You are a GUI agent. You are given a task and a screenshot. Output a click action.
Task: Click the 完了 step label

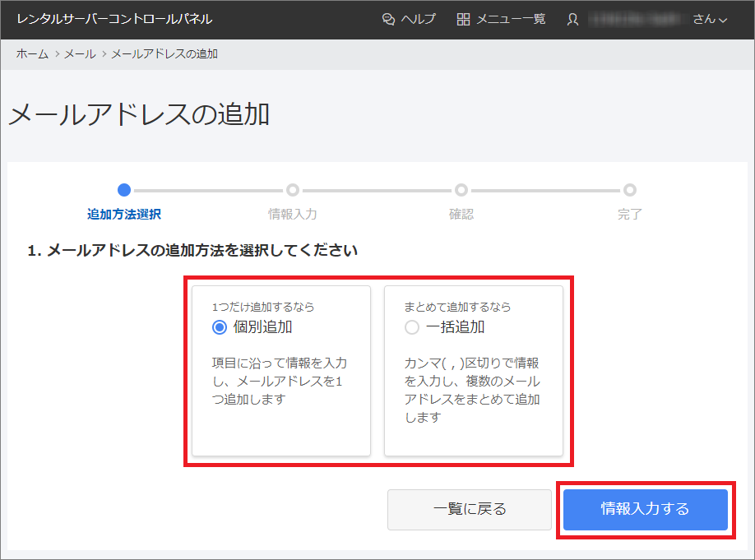[x=630, y=215]
